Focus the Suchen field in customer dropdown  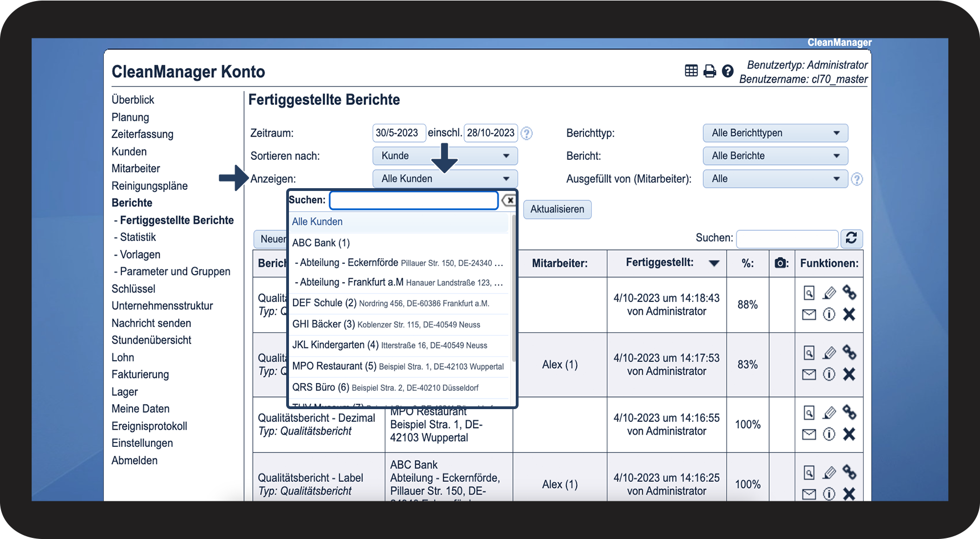coord(414,200)
